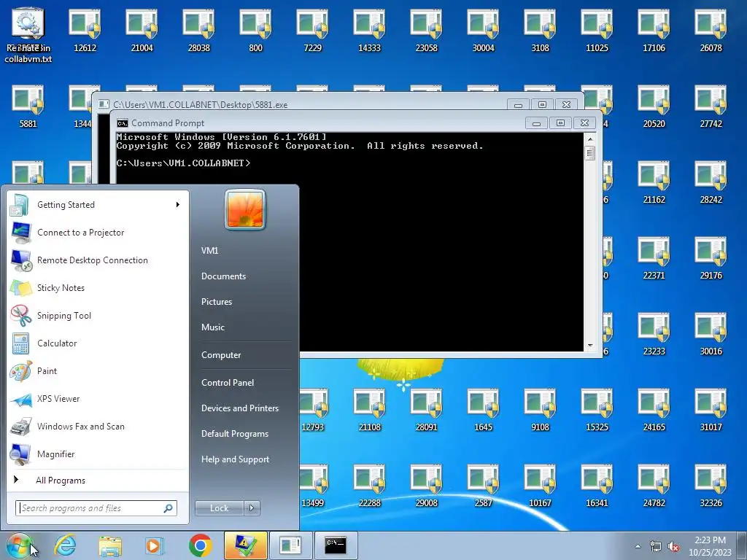
Task: Open Windows Explorer folder taskbar icon
Action: tap(110, 545)
